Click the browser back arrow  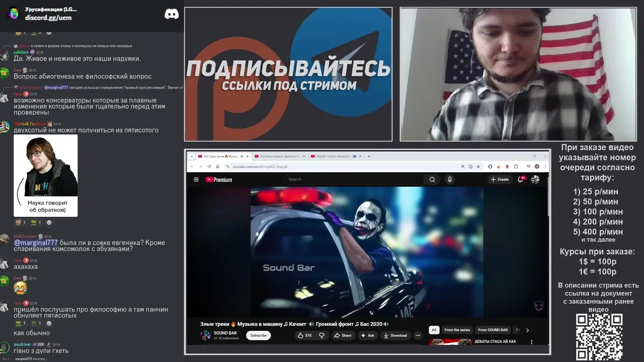click(192, 166)
